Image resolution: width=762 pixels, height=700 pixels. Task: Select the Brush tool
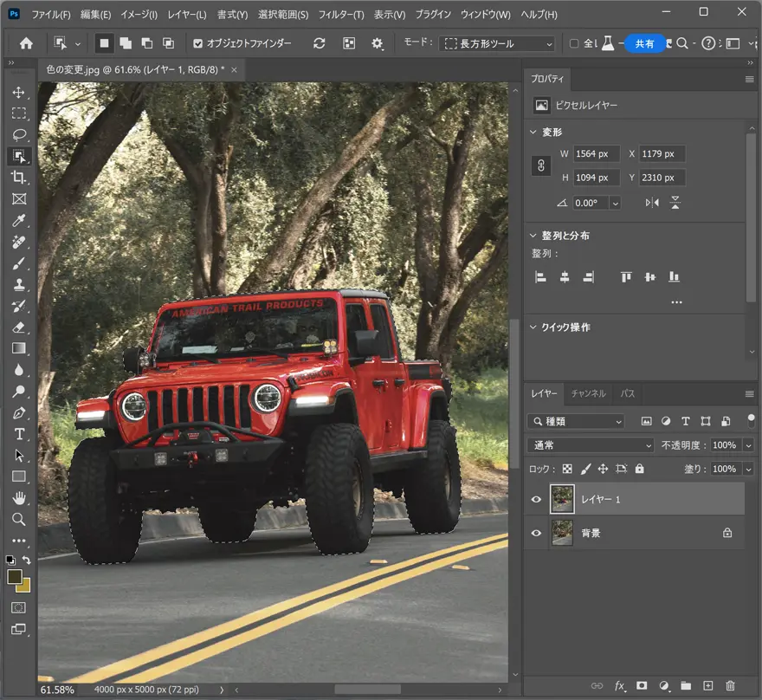[18, 263]
